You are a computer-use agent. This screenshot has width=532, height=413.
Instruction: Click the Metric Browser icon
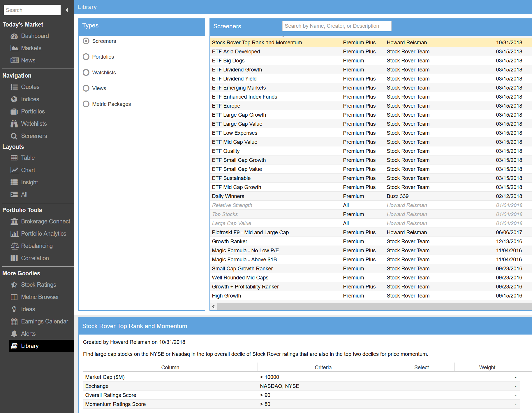click(14, 297)
